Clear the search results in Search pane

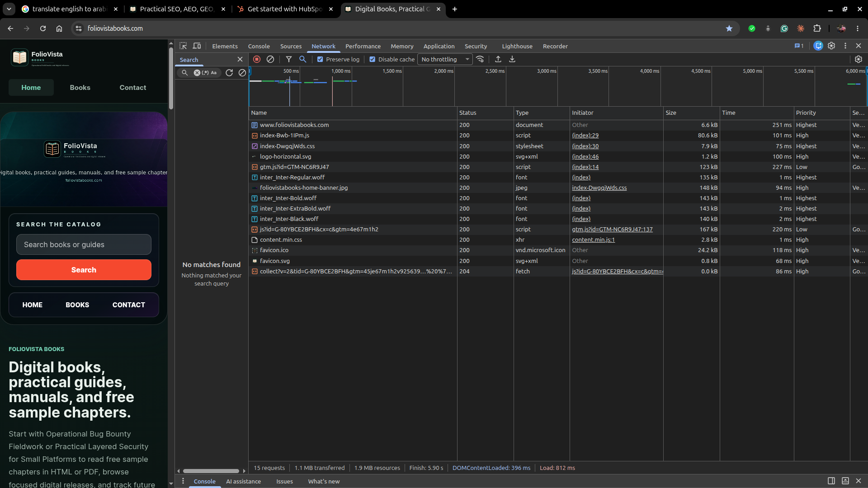click(x=242, y=72)
